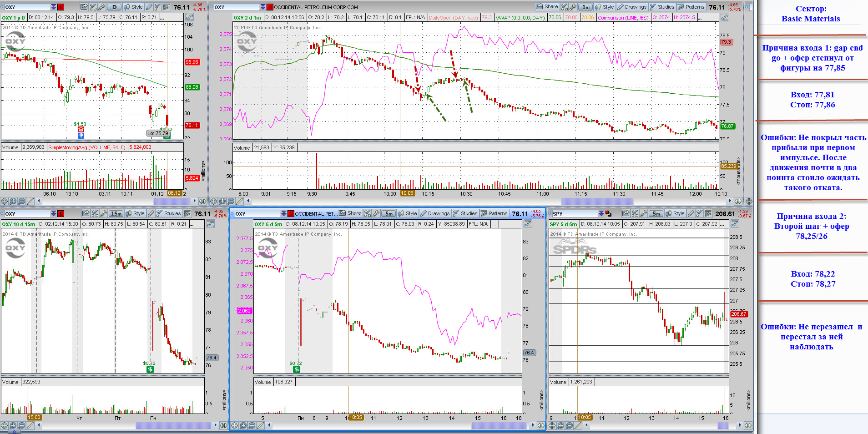Toggle red link number in OXY 5m chart
Viewport: 868px width, 434px height.
[x=291, y=213]
